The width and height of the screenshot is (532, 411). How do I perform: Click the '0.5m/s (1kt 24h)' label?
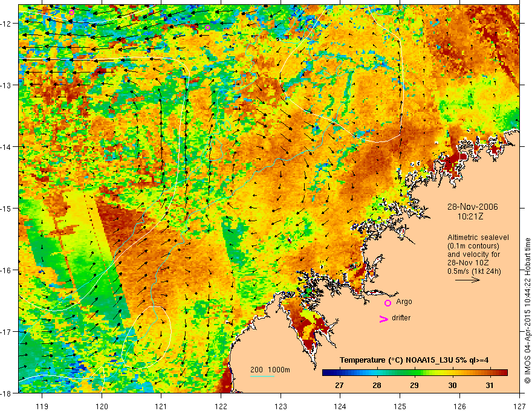click(474, 271)
